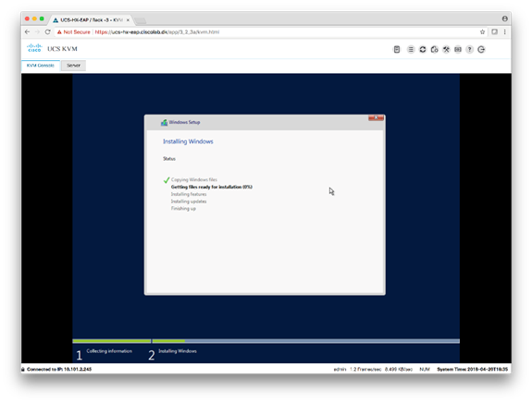Go back with browser back arrow
The width and height of the screenshot is (532, 403).
tap(28, 31)
